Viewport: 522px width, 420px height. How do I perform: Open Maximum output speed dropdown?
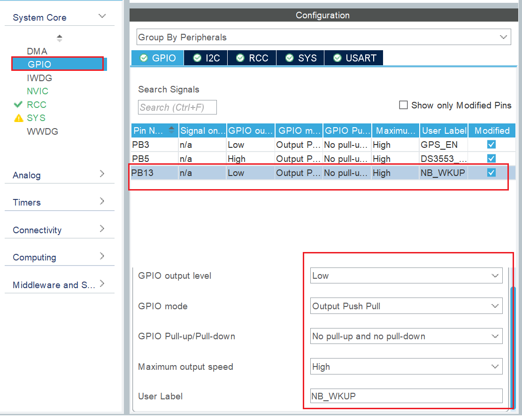pos(406,367)
